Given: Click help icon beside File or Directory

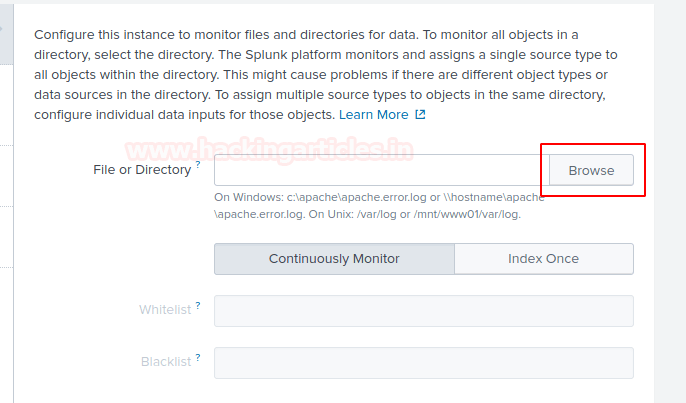Looking at the screenshot, I should (198, 164).
